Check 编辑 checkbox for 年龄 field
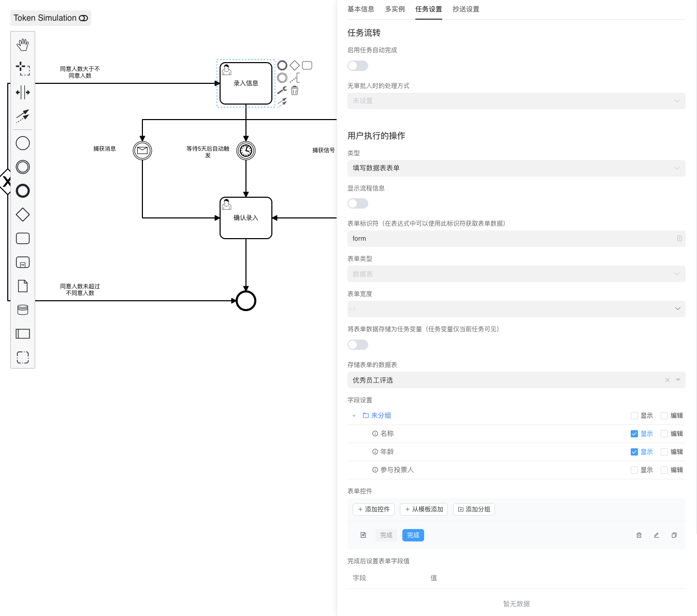This screenshot has width=697, height=616. 664,452
